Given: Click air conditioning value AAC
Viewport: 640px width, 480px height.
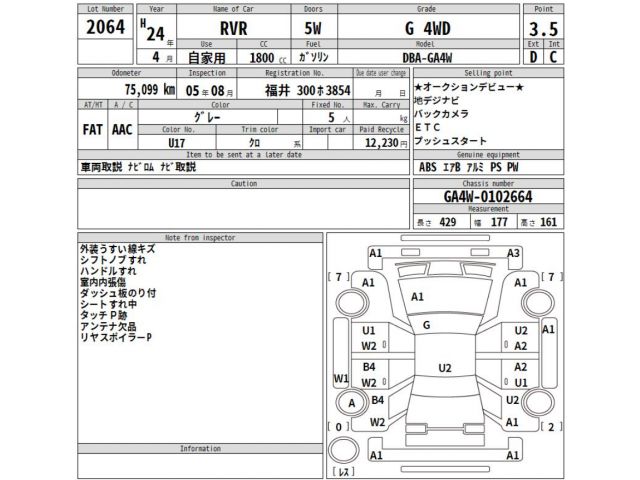Looking at the screenshot, I should (x=122, y=130).
